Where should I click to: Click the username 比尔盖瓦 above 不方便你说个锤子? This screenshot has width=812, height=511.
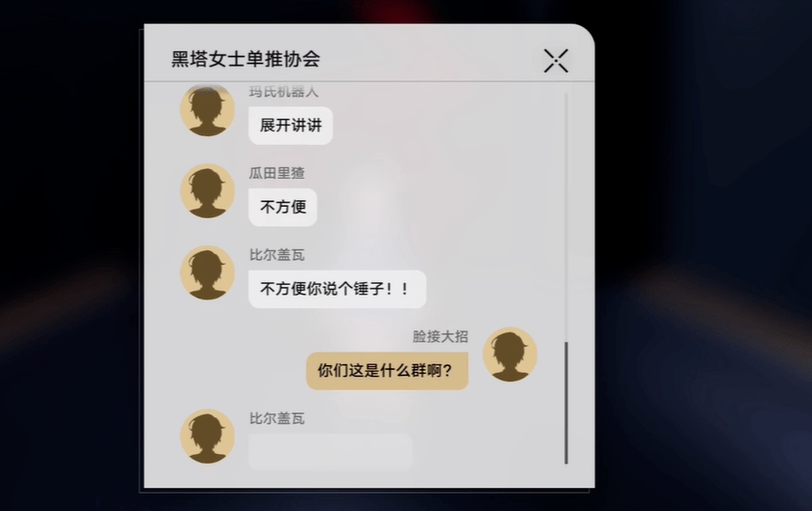tap(276, 255)
